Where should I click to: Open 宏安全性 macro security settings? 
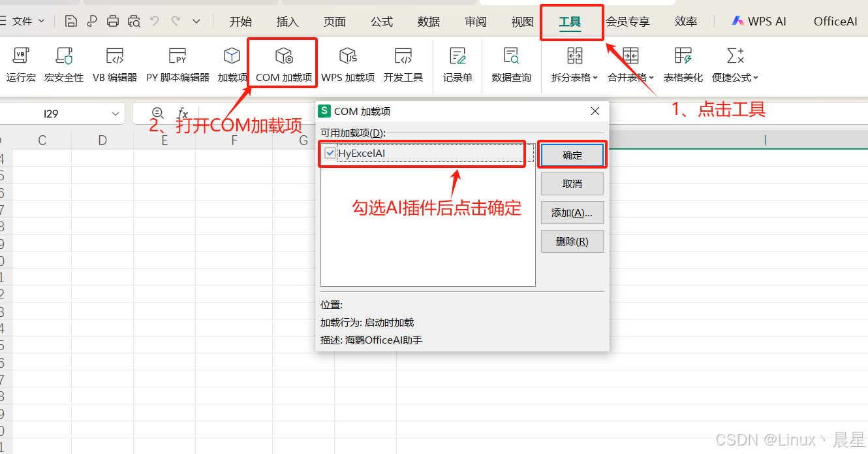pos(64,65)
